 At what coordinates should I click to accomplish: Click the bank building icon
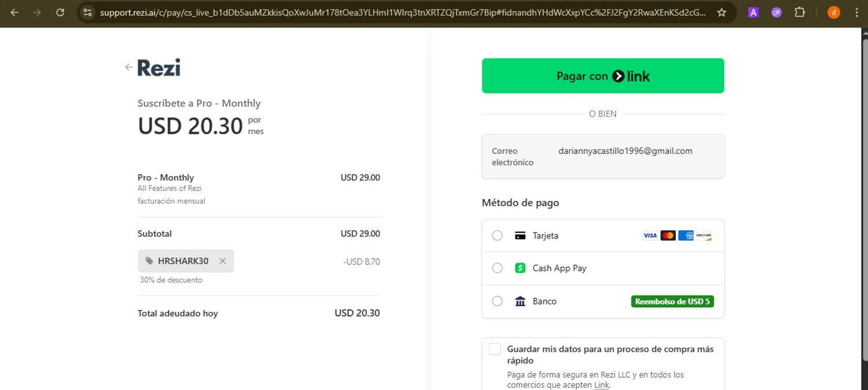click(520, 301)
